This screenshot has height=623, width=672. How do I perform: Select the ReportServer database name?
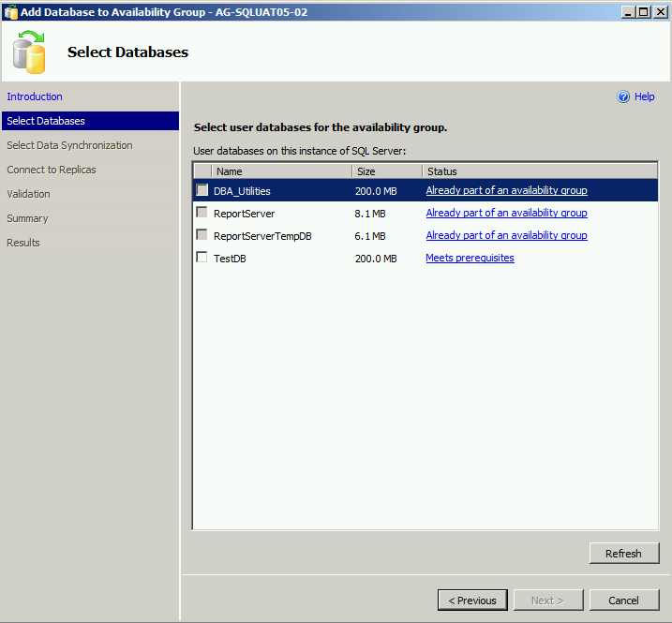pyautogui.click(x=245, y=214)
